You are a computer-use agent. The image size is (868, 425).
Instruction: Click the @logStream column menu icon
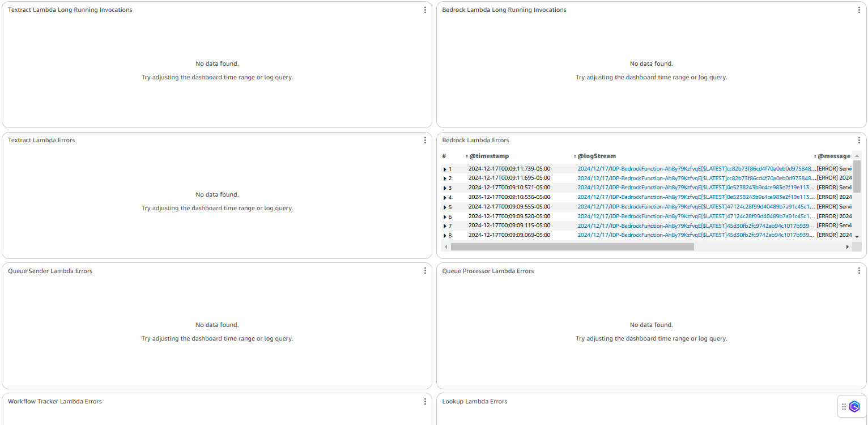574,156
